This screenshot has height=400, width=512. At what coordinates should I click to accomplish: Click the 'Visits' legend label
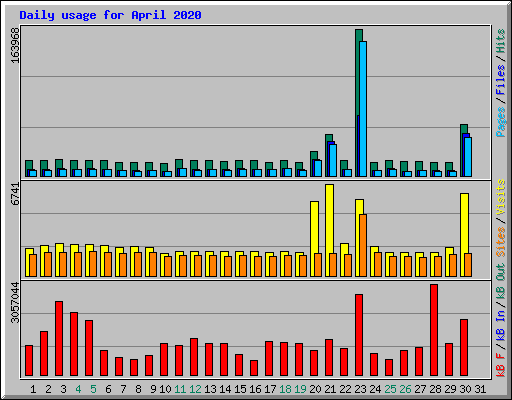coord(501,197)
